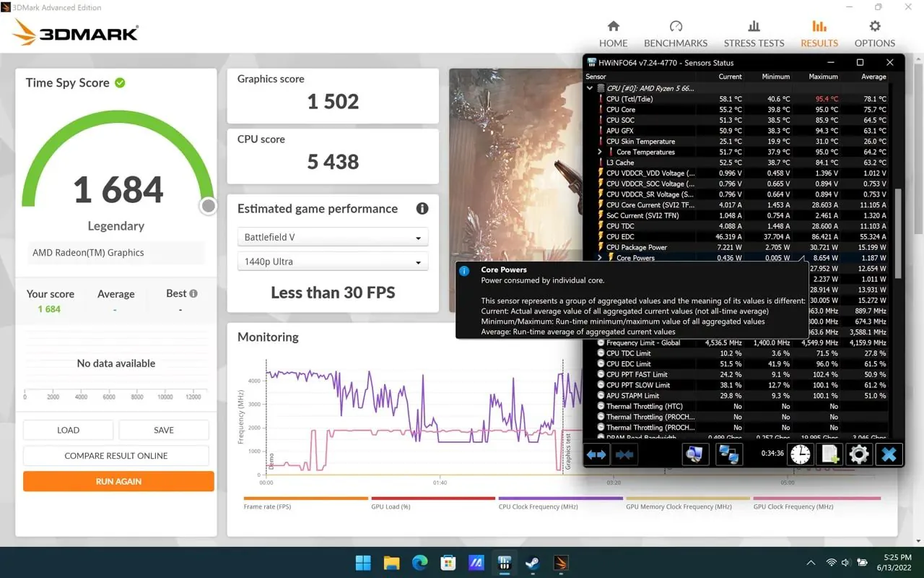Click the HWiNFO clock reset timer icon

(x=801, y=454)
